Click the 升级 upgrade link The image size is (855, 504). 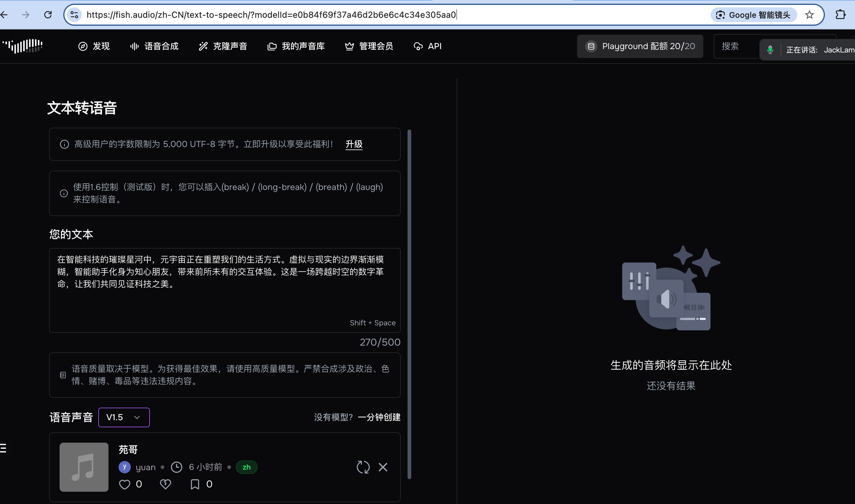point(353,144)
